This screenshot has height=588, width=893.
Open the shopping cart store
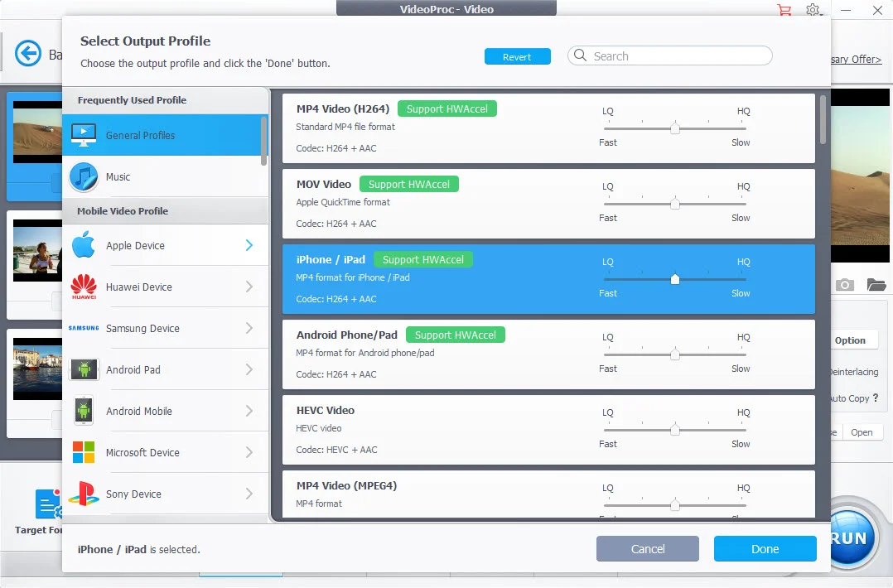[784, 10]
